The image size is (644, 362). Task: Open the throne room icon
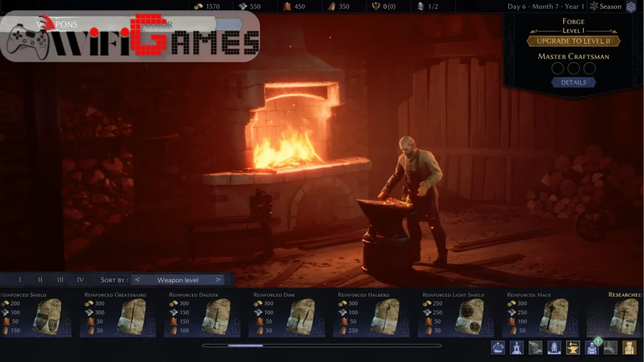(x=554, y=348)
